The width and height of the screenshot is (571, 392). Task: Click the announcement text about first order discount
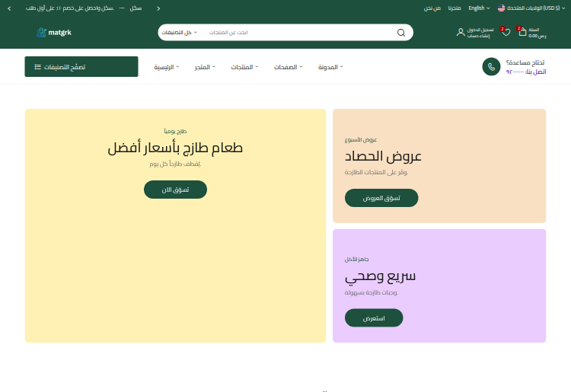(x=70, y=8)
